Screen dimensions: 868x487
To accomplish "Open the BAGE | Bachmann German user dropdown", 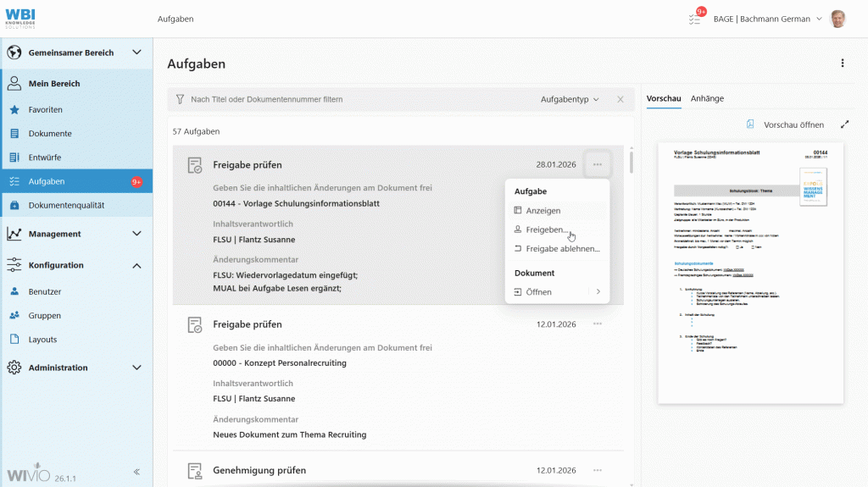I will click(x=768, y=19).
